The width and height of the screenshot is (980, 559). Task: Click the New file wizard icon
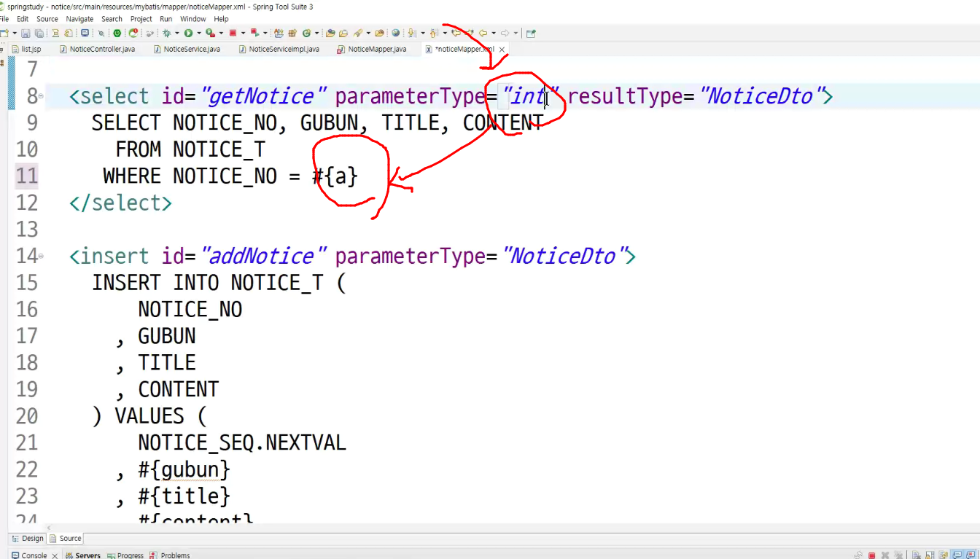pyautogui.click(x=5, y=33)
